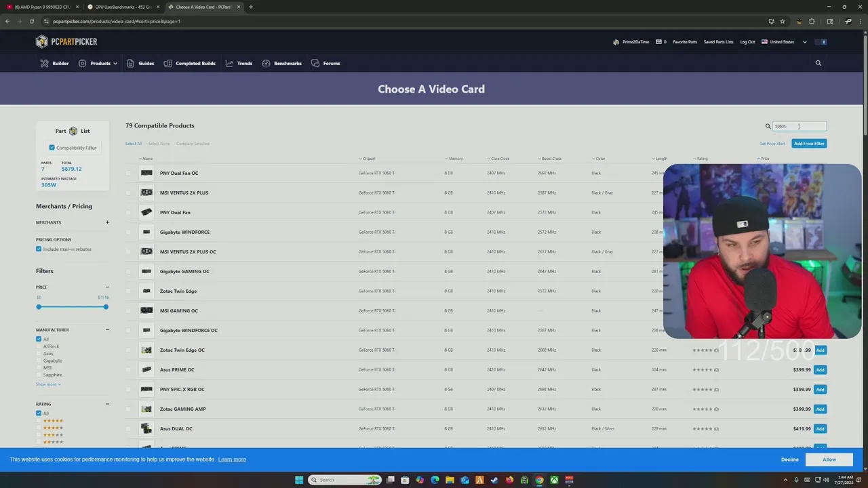
Task: Check the ASRock manufacturer filter
Action: [39, 346]
